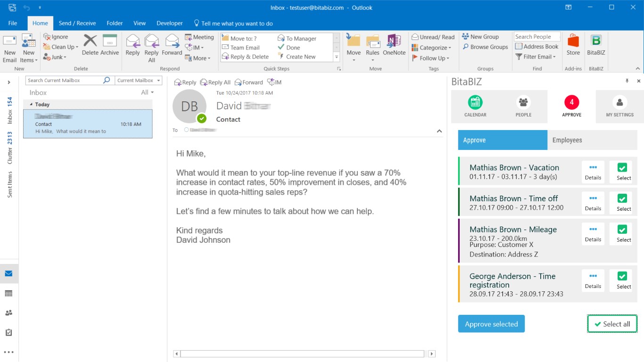Switch to Calendar view in the navigation bar
This screenshot has height=362, width=644.
coord(8,293)
